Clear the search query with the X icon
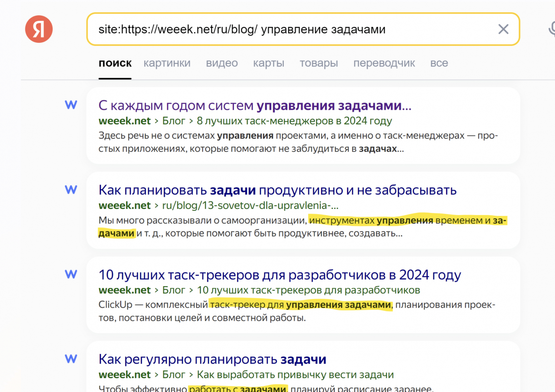 coord(503,29)
